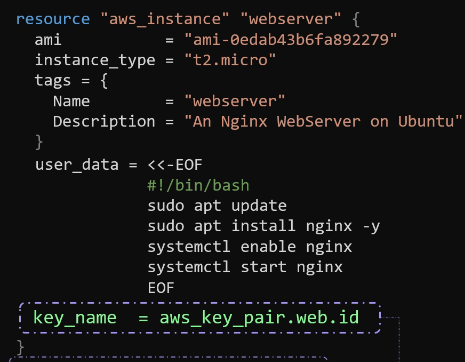Click the key_name attribute name
This screenshot has height=362, width=465.
coord(75,318)
